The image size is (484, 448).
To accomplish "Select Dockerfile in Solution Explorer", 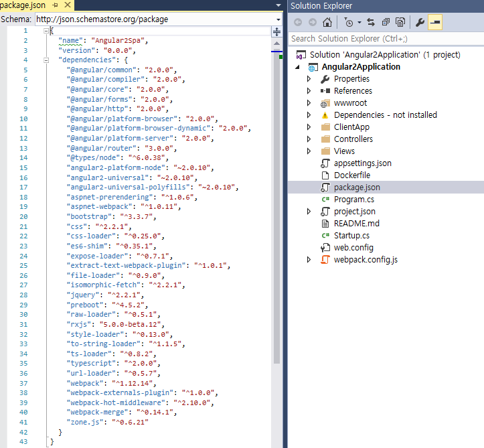I will click(x=352, y=175).
